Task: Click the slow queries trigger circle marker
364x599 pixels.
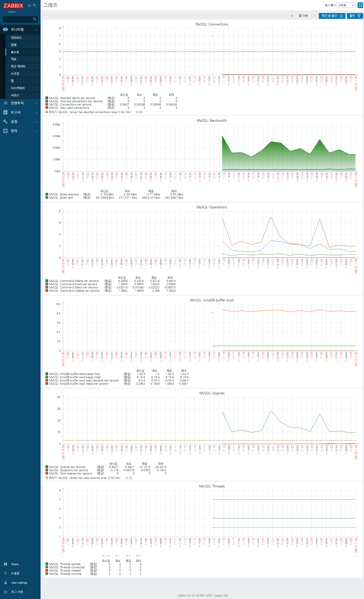Action: click(47, 478)
